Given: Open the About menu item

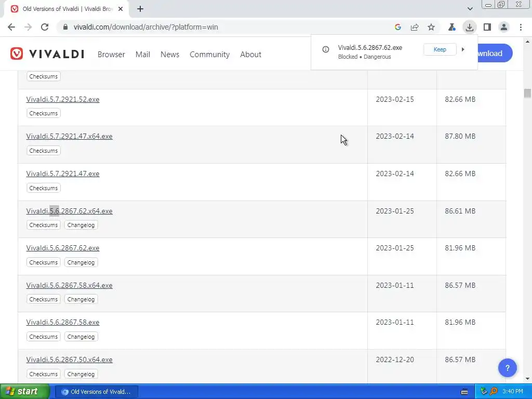Looking at the screenshot, I should pyautogui.click(x=251, y=54).
